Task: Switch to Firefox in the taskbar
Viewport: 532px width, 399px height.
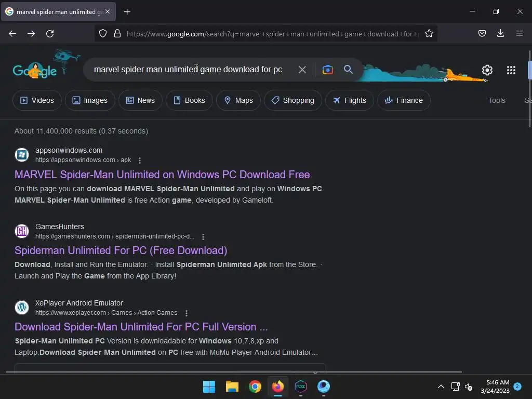Action: pos(278,387)
